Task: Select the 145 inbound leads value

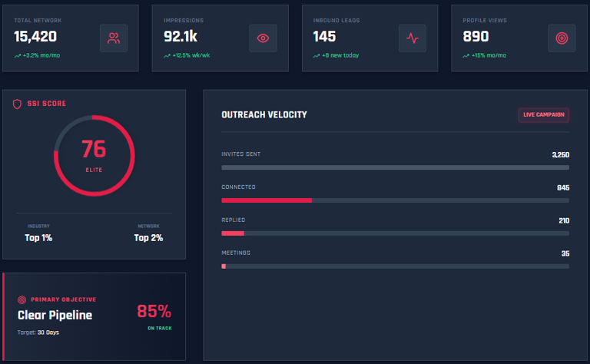Action: tap(324, 36)
